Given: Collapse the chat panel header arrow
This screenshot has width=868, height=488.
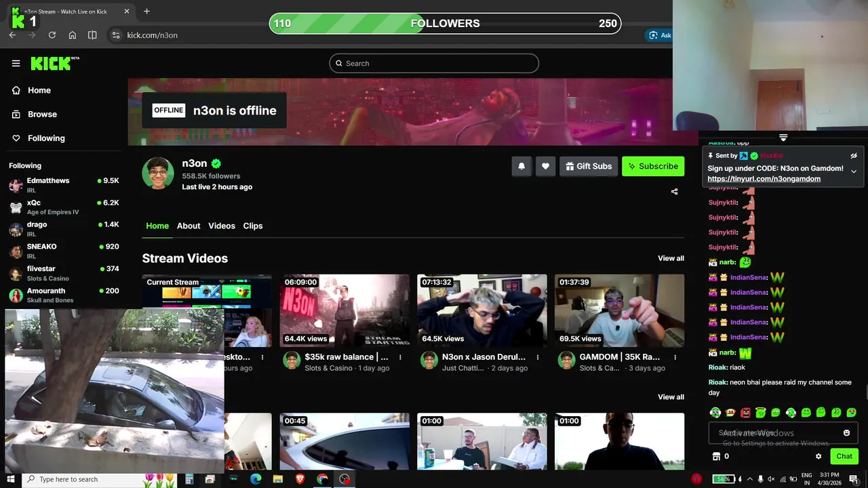Looking at the screenshot, I should click(783, 138).
